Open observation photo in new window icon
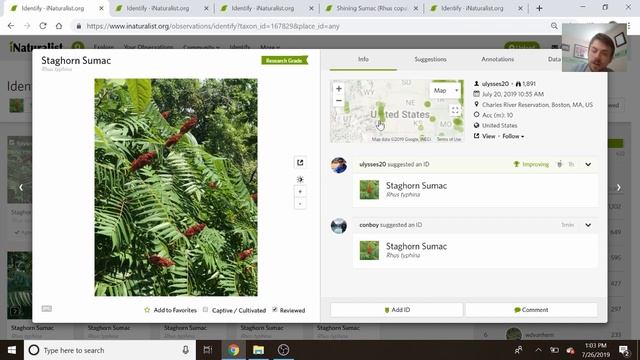Screen dimensions: 640x360 (300, 162)
